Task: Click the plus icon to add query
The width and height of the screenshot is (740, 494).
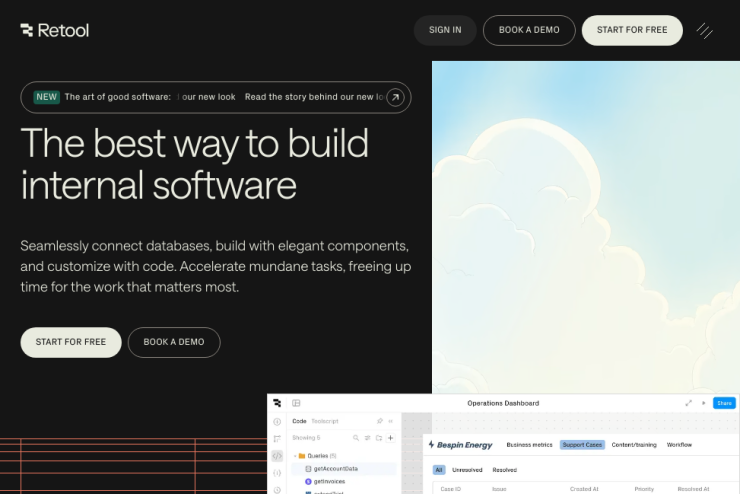Action: pyautogui.click(x=390, y=438)
